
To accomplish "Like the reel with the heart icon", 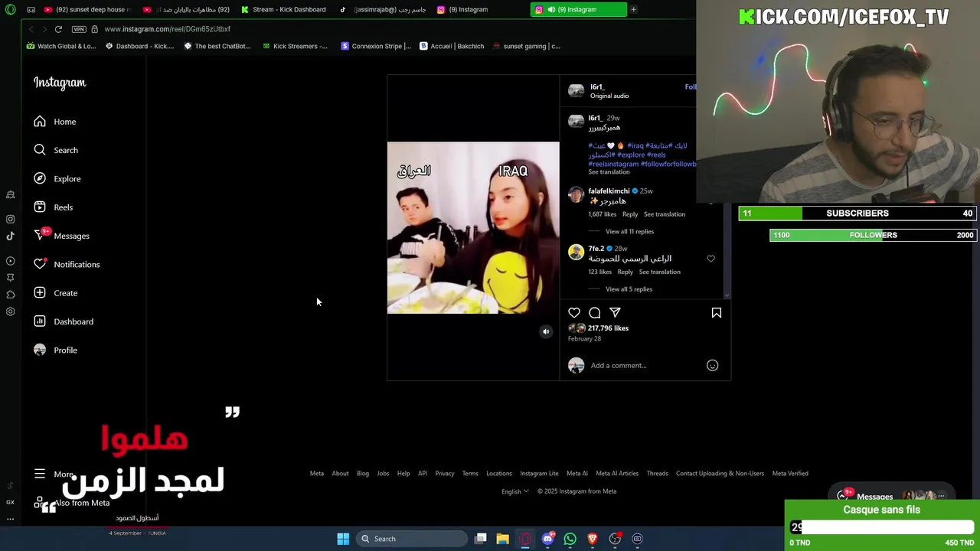I will click(x=574, y=312).
